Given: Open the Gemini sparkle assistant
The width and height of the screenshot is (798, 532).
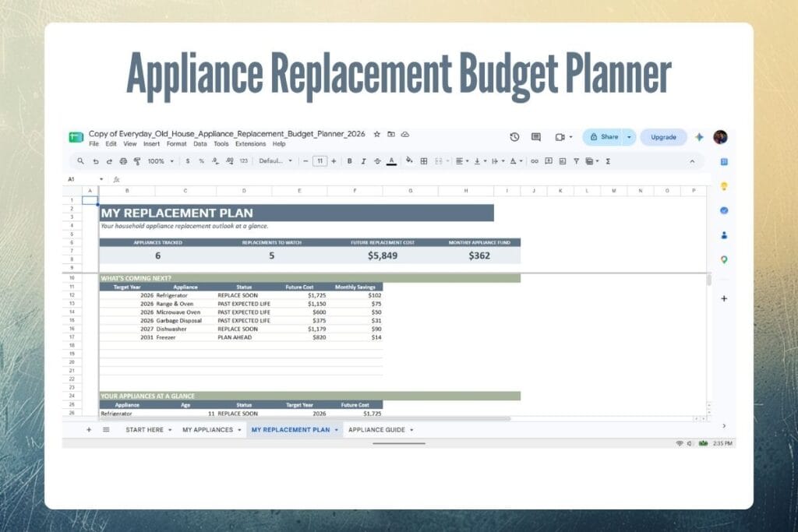Looking at the screenshot, I should (x=699, y=137).
